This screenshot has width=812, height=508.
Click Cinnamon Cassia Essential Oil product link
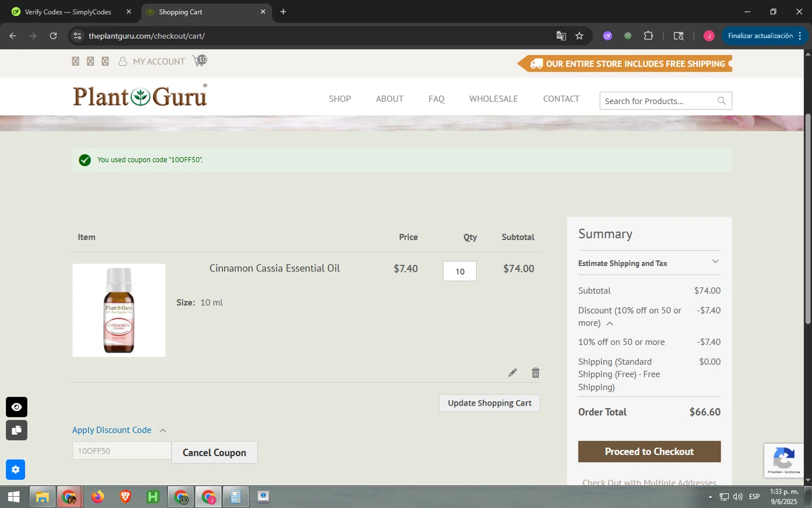(x=274, y=268)
